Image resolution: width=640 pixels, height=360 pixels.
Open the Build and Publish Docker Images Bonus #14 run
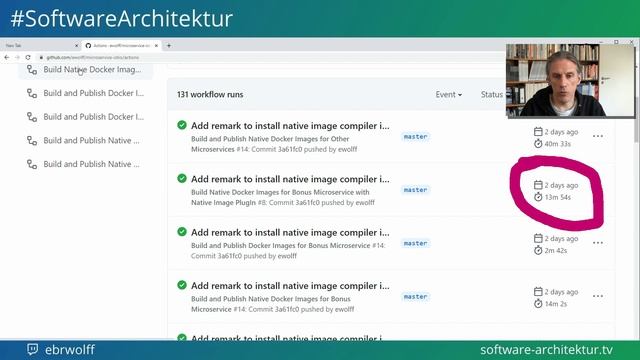(290, 233)
